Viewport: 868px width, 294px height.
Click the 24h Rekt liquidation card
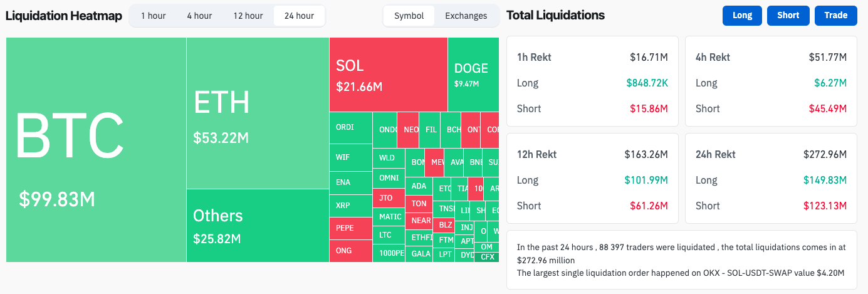pyautogui.click(x=771, y=180)
